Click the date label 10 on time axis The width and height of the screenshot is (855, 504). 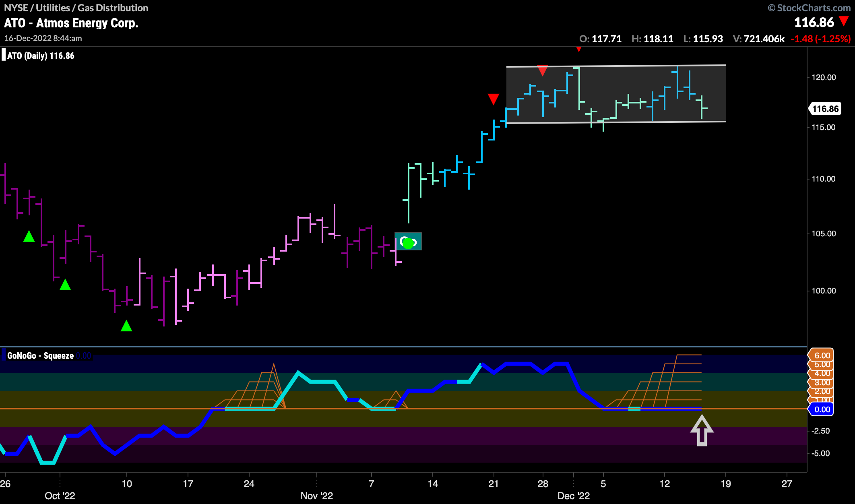[x=127, y=483]
